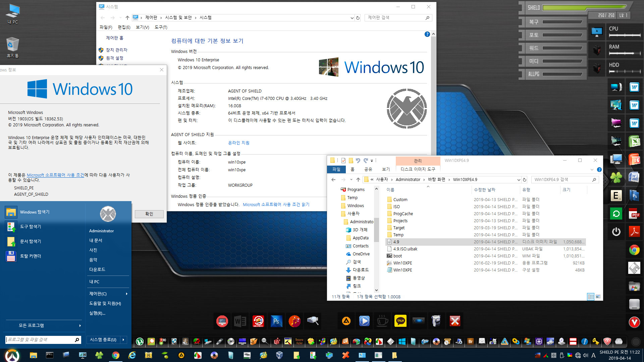Open recent locations dropdown in explorer navigation

(351, 180)
